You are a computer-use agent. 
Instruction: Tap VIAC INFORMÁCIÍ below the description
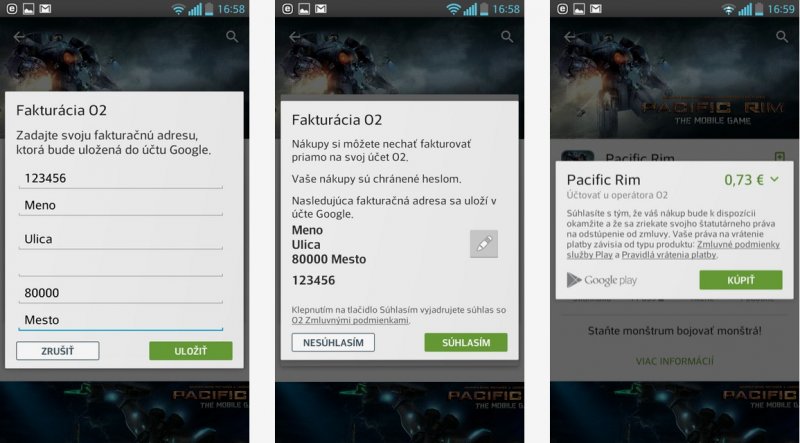674,361
